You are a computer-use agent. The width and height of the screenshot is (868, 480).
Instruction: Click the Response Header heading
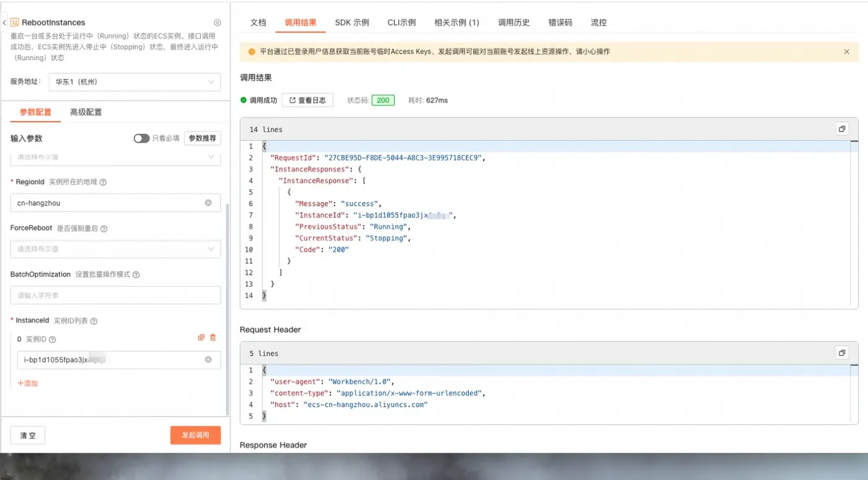[x=273, y=445]
